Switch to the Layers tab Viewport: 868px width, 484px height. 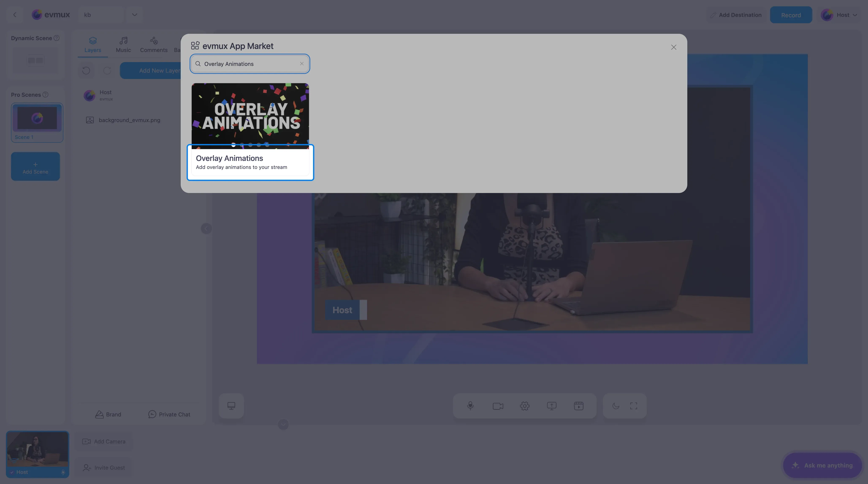[93, 45]
